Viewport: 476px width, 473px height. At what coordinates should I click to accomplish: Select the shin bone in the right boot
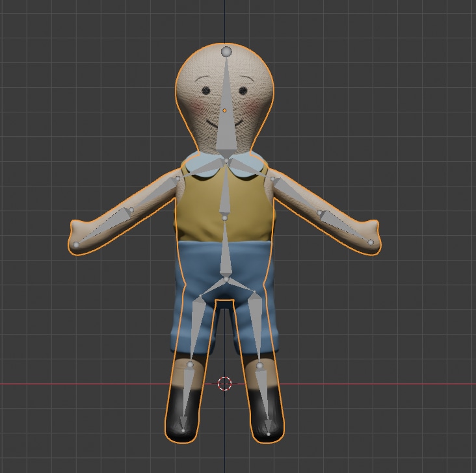point(265,398)
